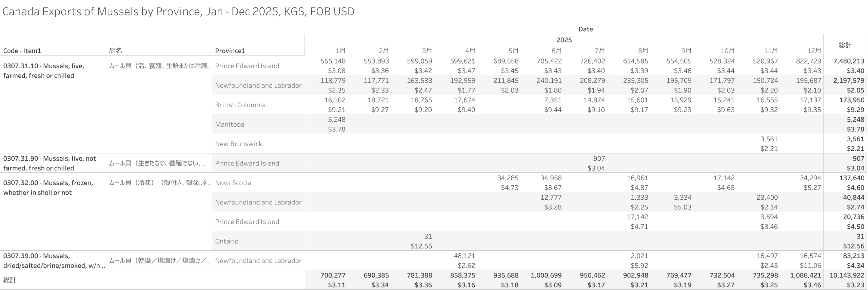Select the 6月 month column header

(556, 51)
